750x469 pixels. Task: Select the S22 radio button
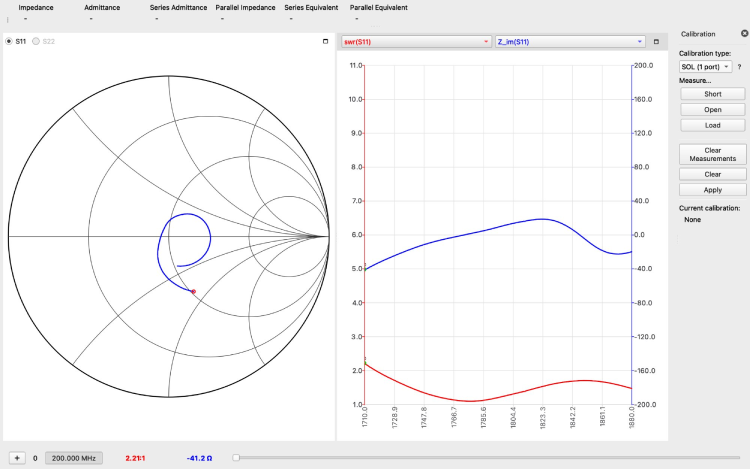37,41
